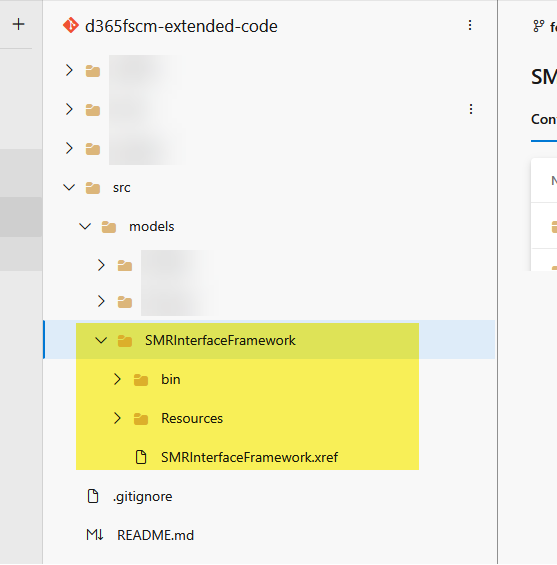Open repository d365fscm-extended-code git icon
This screenshot has width=557, height=565.
[71, 25]
